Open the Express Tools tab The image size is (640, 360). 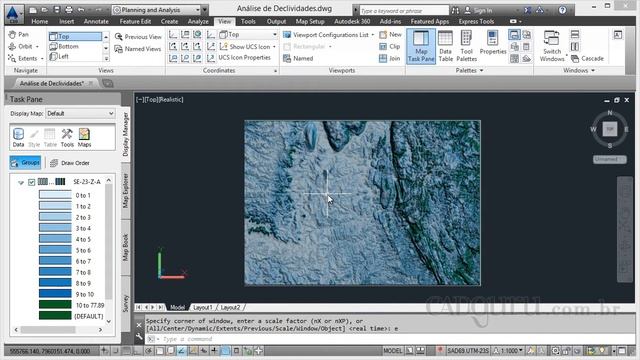(x=476, y=21)
